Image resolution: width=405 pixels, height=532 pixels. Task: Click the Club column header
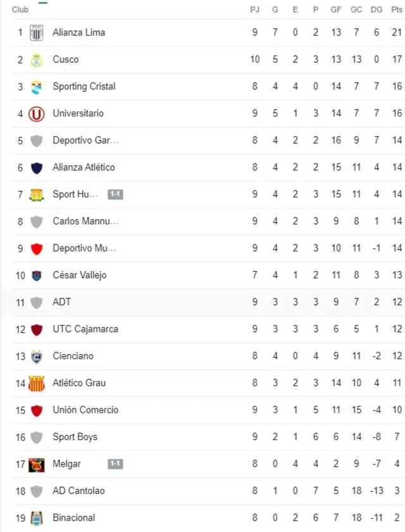coord(20,9)
